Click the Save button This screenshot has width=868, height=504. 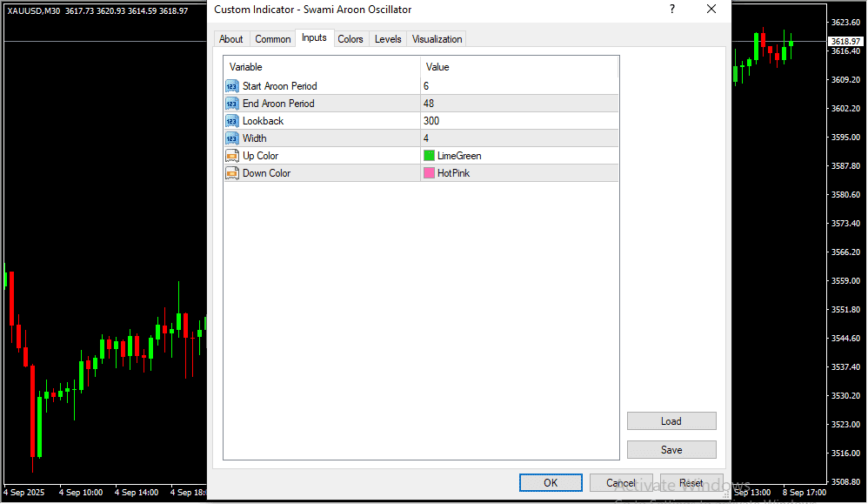point(671,450)
